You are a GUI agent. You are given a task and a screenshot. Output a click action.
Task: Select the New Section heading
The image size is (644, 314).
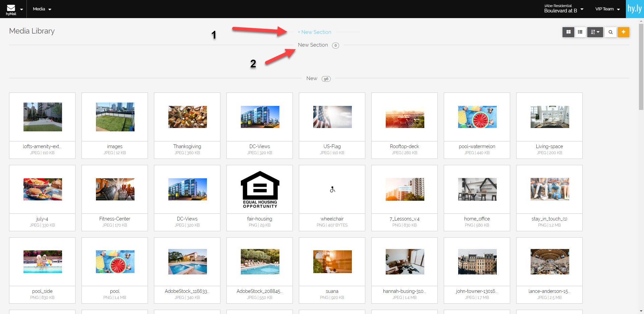point(313,45)
